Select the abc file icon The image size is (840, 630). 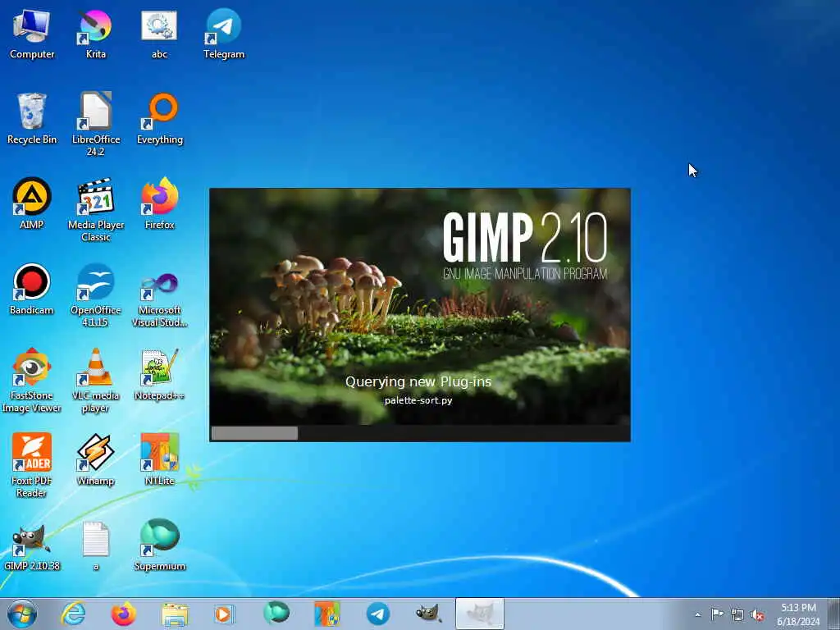point(159,34)
